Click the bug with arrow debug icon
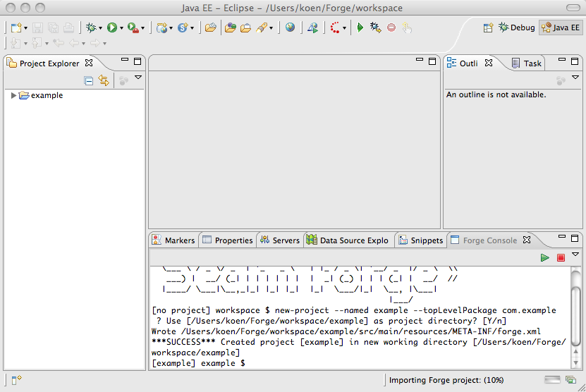Image resolution: width=586 pixels, height=392 pixels. point(376,27)
